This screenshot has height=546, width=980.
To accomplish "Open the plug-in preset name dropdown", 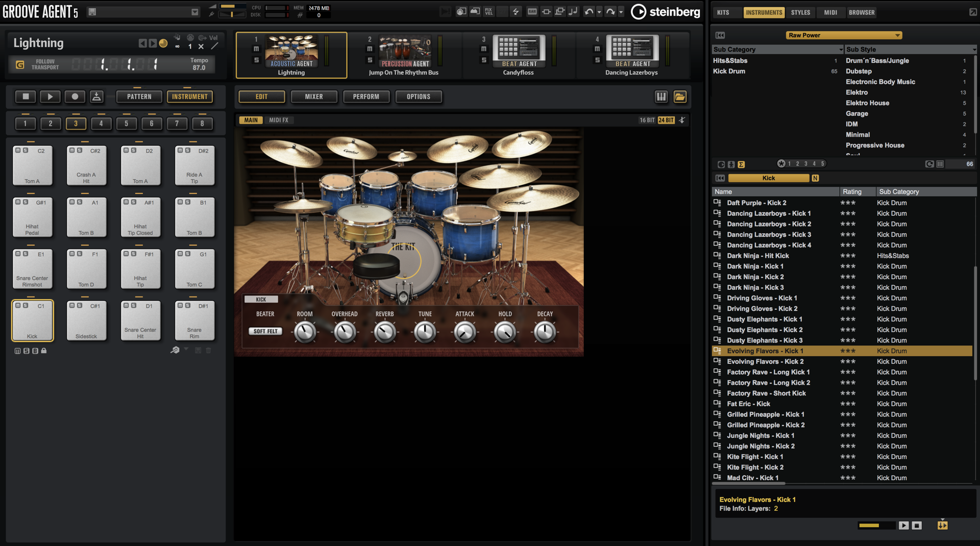I will click(194, 12).
